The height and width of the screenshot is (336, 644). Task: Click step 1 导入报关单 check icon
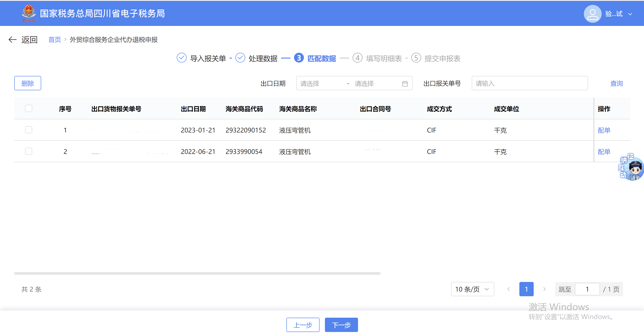(181, 58)
